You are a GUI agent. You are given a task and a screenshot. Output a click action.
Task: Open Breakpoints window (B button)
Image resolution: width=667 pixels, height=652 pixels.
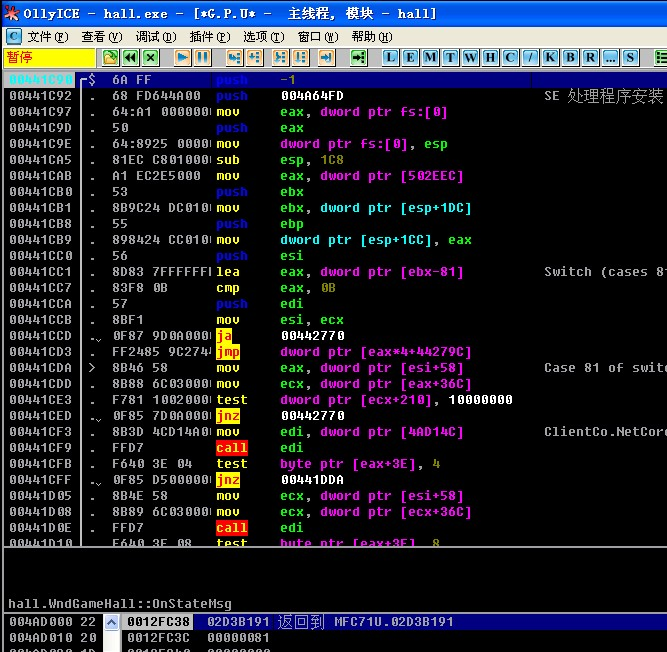click(570, 58)
